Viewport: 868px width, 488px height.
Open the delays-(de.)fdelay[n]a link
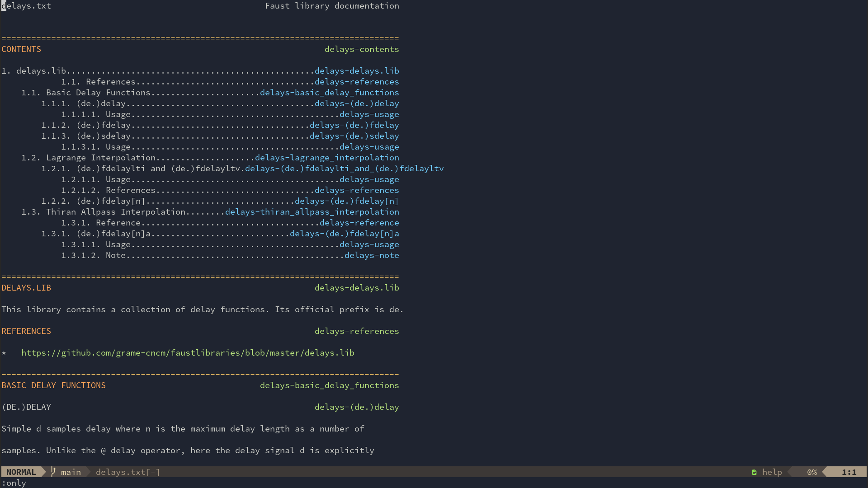click(344, 234)
